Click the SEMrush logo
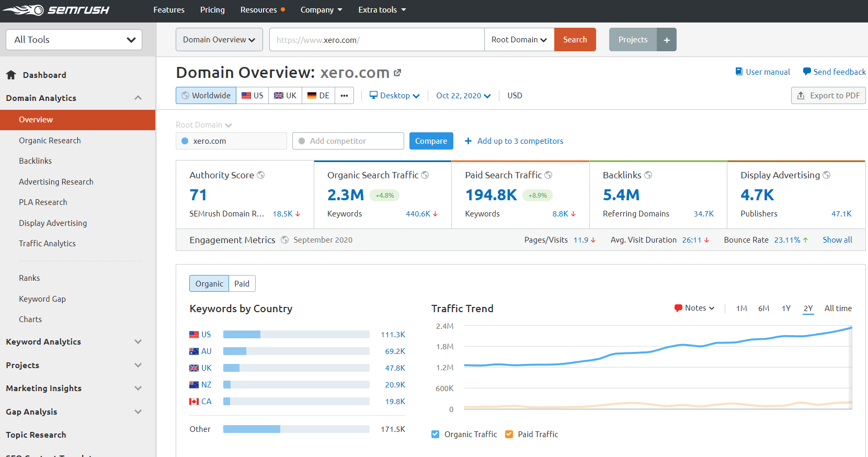 pos(56,10)
